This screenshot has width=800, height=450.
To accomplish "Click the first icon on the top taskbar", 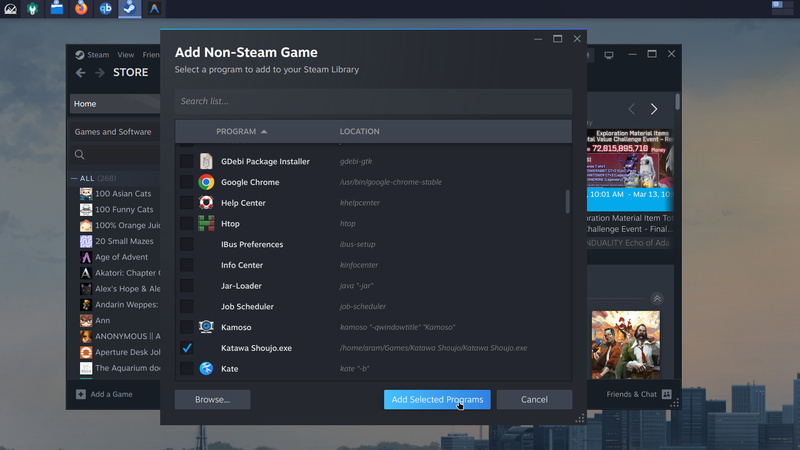I will pos(10,8).
